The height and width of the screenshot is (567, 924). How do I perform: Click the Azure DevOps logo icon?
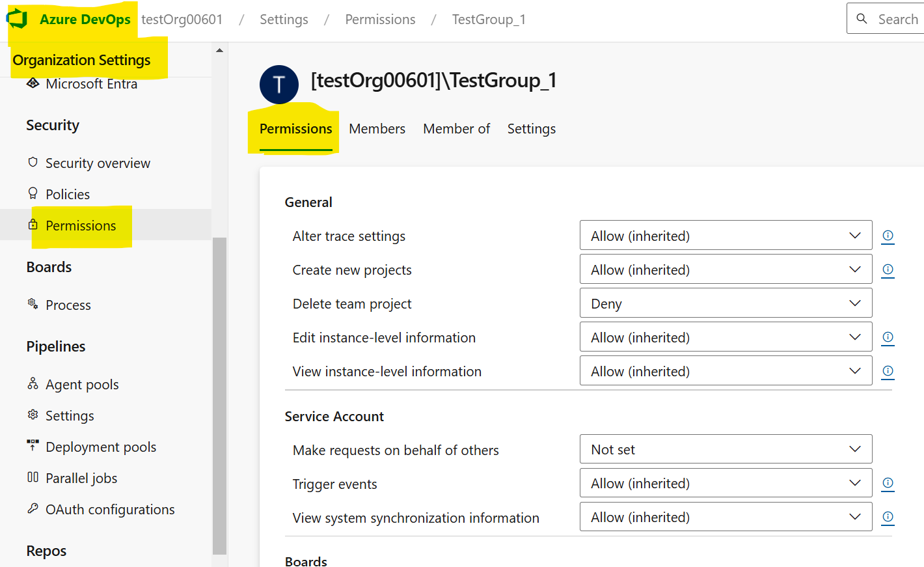tap(18, 19)
